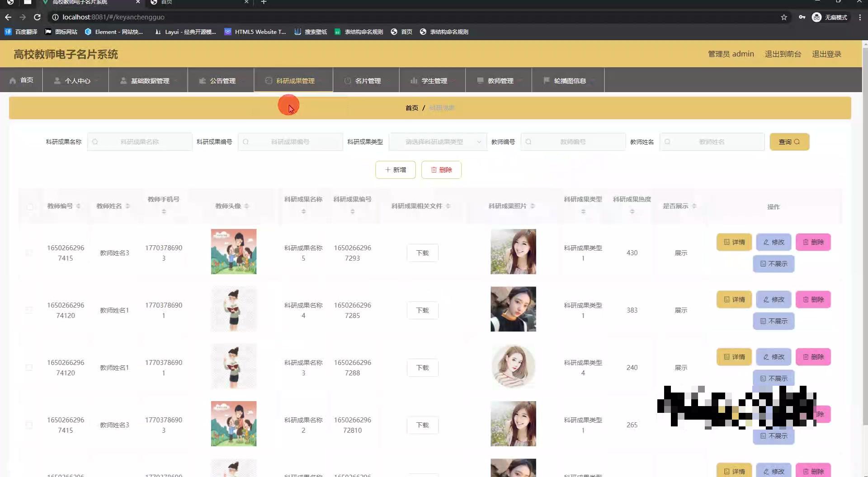This screenshot has width=868, height=477.
Task: Hide first row using 不展示 button
Action: tap(774, 264)
